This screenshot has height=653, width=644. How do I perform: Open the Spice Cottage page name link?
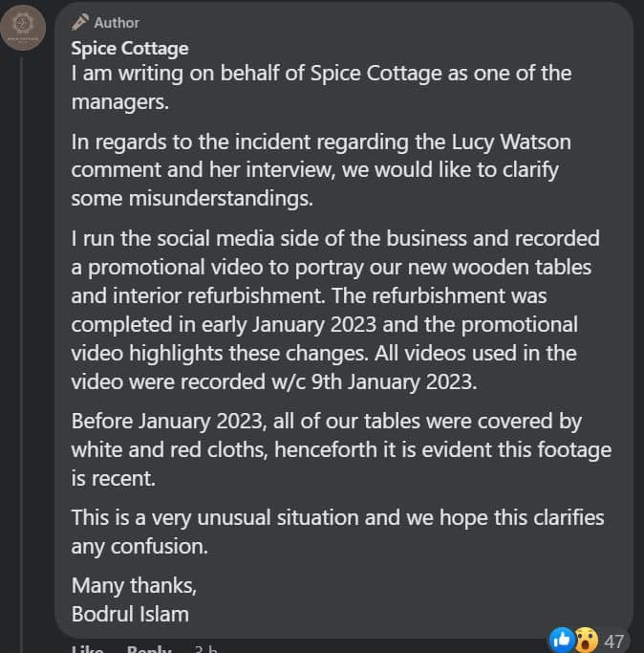pyautogui.click(x=130, y=49)
